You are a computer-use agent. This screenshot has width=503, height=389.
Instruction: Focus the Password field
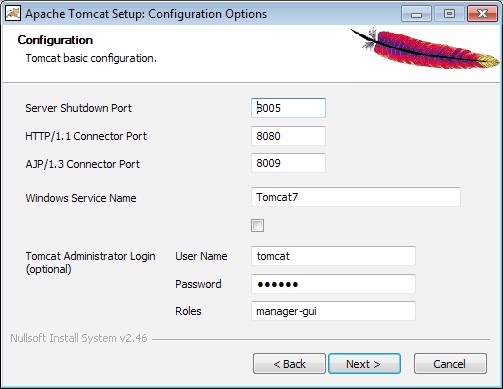coord(333,284)
